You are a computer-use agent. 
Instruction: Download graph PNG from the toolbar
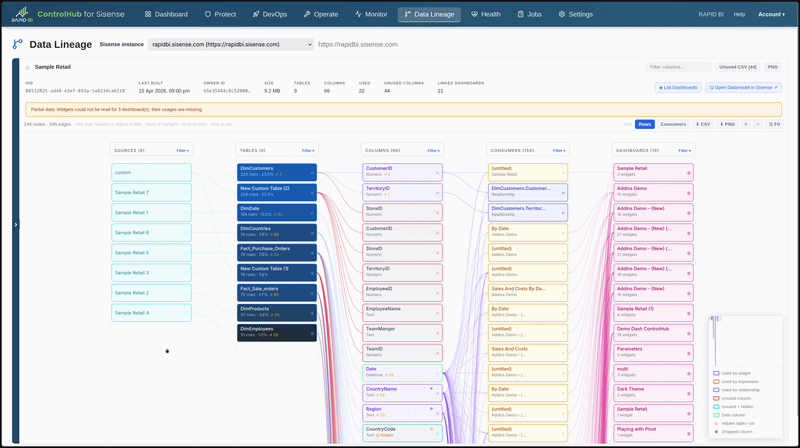pos(727,124)
